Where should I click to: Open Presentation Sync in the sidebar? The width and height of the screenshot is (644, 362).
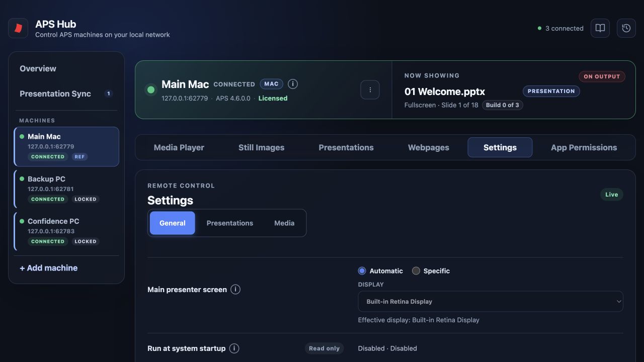pyautogui.click(x=66, y=94)
